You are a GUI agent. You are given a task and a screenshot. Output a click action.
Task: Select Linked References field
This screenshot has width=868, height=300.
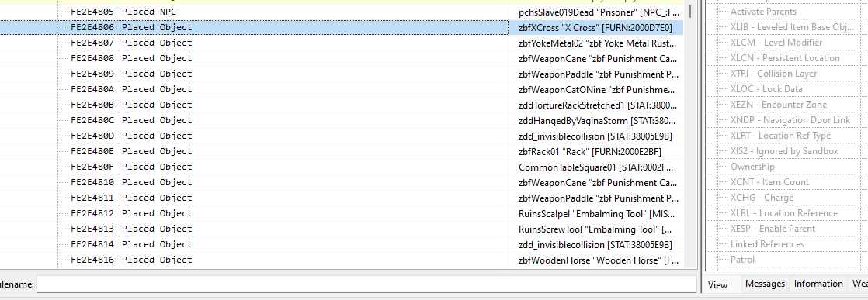coord(767,243)
